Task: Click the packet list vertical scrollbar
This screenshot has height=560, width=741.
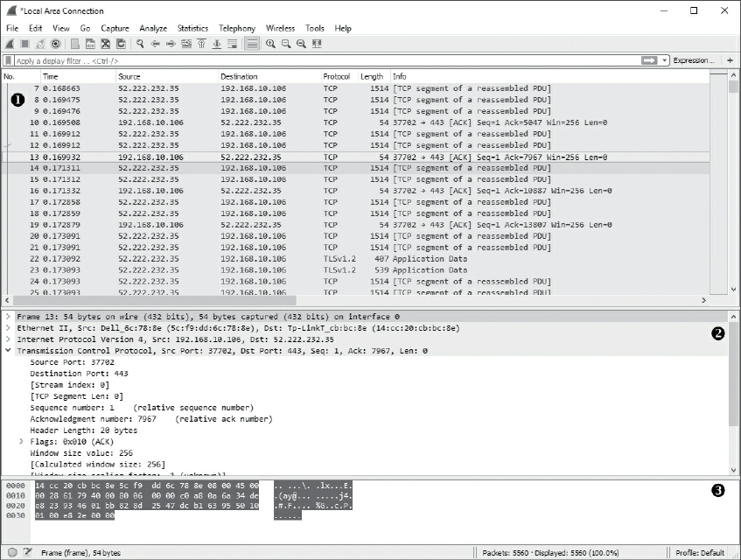Action: click(x=734, y=175)
